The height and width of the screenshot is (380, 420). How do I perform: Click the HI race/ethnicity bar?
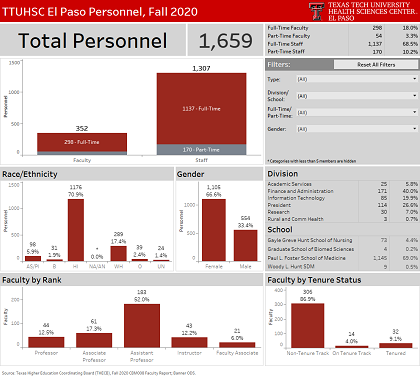pos(76,230)
